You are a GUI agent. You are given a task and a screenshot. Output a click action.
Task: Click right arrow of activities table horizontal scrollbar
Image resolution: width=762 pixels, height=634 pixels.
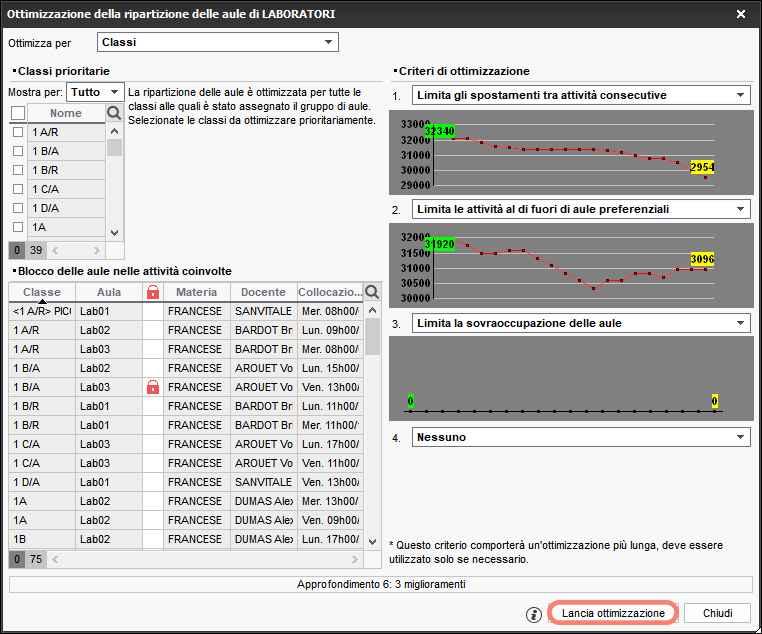[x=355, y=560]
